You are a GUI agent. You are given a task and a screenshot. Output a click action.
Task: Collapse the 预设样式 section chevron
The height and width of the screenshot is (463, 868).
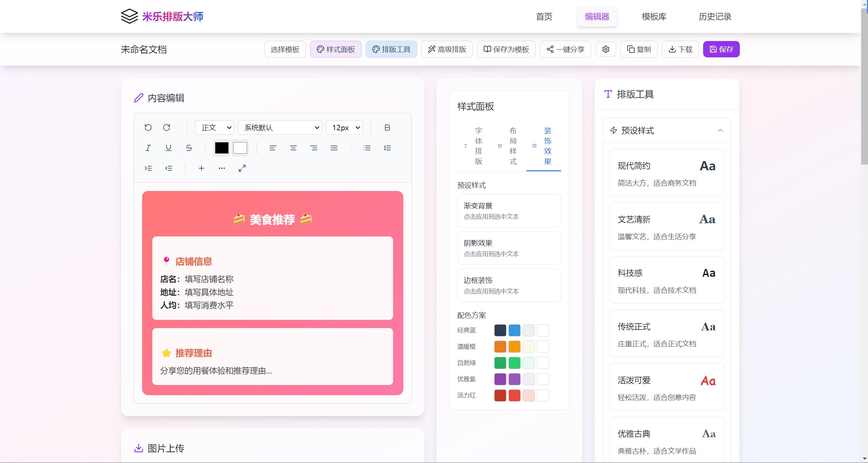[x=720, y=131]
